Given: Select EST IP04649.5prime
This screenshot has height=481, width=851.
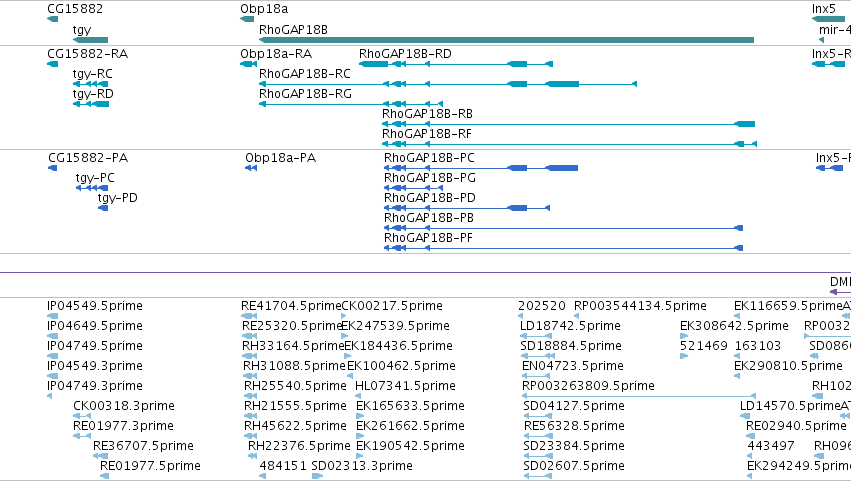Looking at the screenshot, I should [95, 326].
